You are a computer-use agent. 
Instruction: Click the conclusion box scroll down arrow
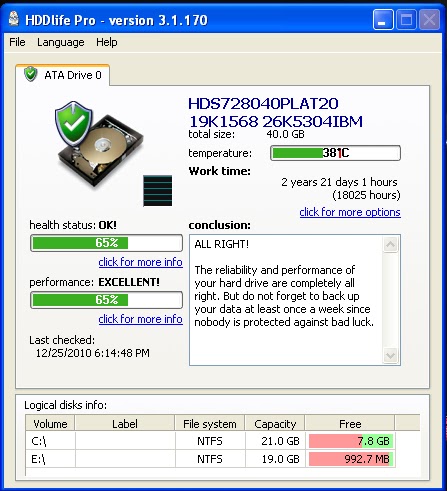pyautogui.click(x=390, y=355)
